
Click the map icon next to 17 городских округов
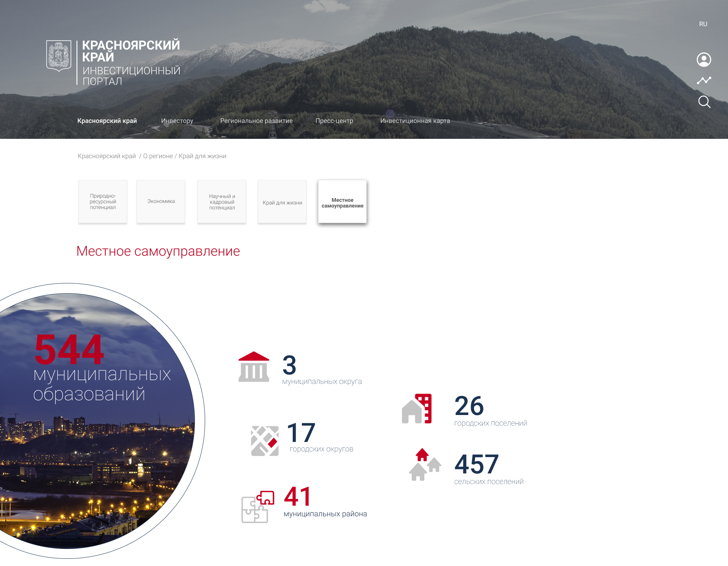point(265,441)
